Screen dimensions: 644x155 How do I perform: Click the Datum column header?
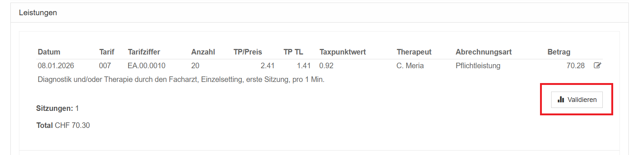tap(49, 52)
